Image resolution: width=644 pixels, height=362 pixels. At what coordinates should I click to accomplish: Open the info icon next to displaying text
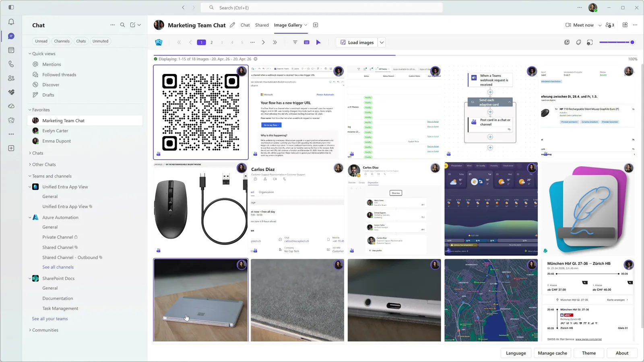click(x=255, y=59)
